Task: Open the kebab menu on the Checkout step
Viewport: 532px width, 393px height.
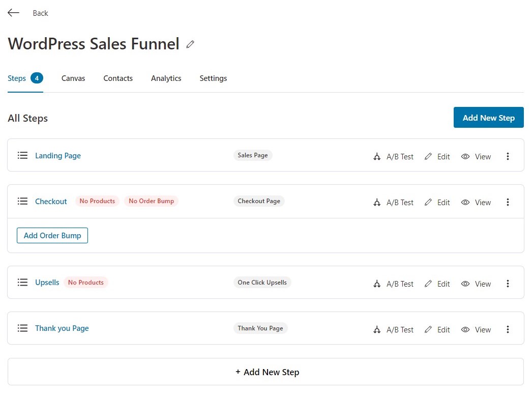Action: click(508, 202)
